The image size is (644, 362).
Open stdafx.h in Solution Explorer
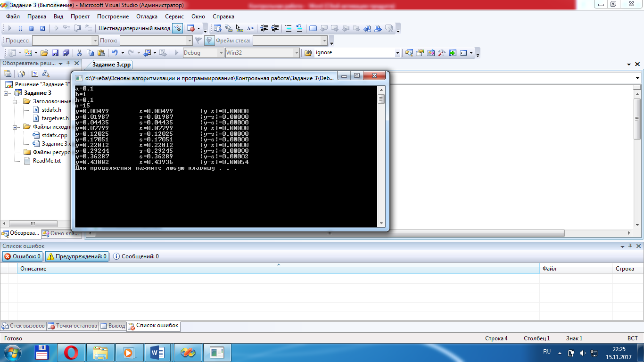click(51, 110)
